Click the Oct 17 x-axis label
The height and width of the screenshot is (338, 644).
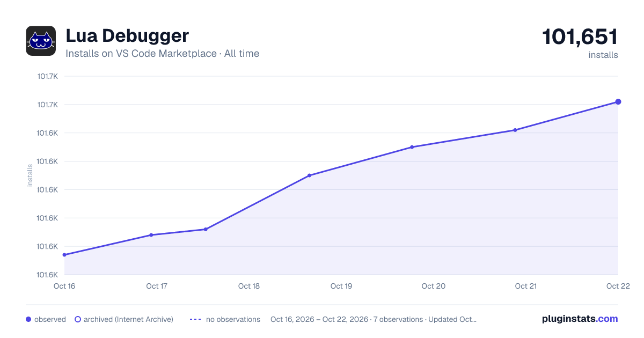coord(157,286)
